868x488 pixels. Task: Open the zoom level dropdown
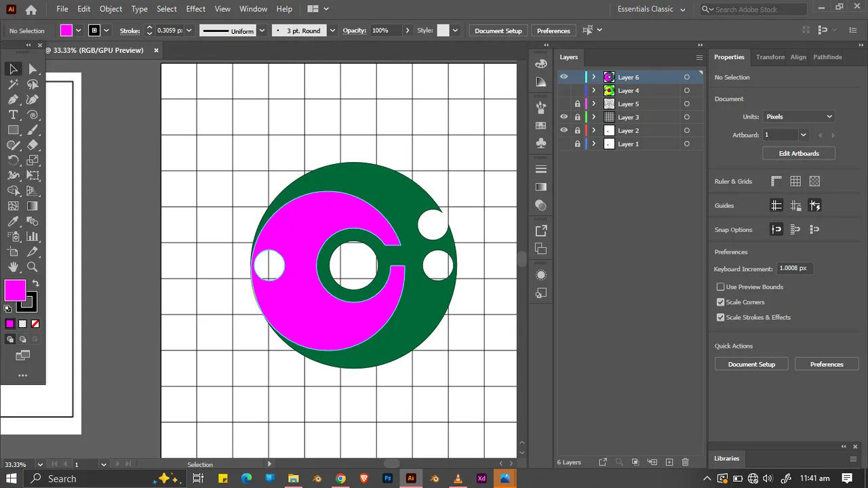[x=40, y=464]
